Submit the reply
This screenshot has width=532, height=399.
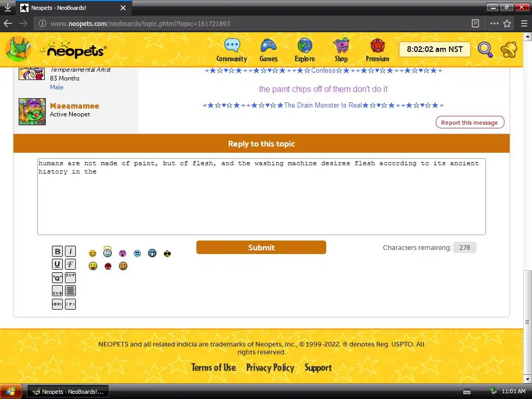pyautogui.click(x=261, y=247)
